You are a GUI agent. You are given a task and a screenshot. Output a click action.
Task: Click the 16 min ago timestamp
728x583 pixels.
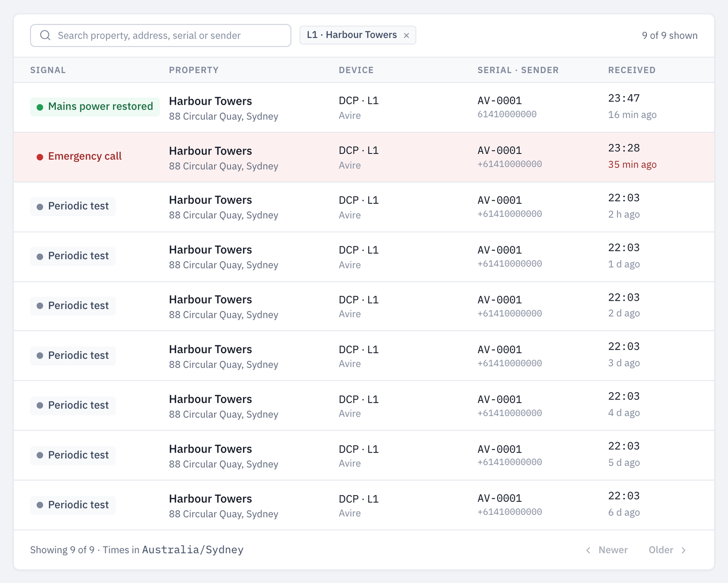[x=632, y=115]
